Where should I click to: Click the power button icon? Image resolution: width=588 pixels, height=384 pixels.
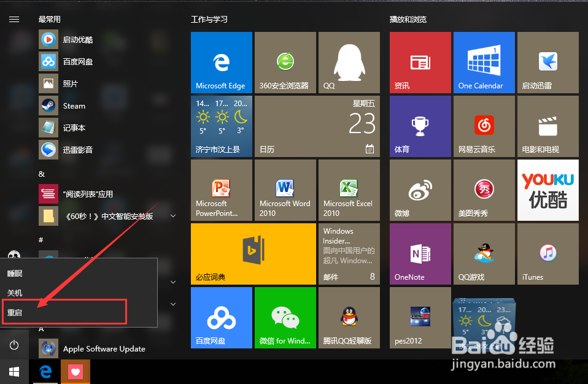pyautogui.click(x=14, y=345)
